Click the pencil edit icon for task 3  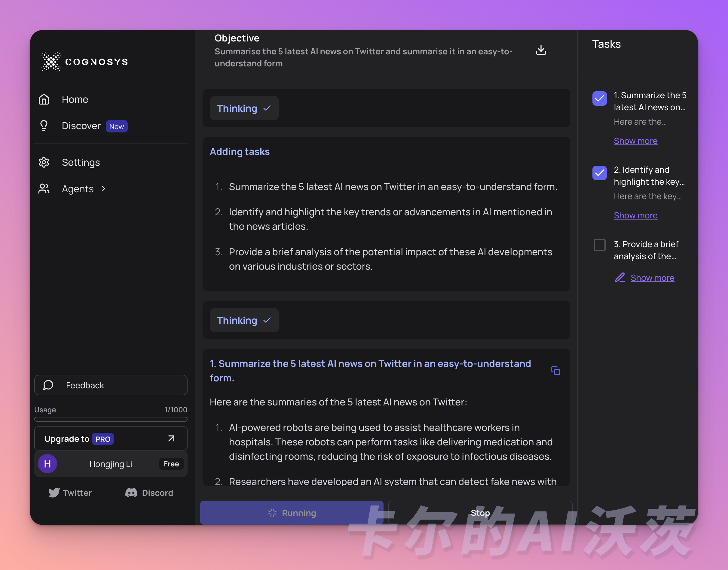click(620, 278)
